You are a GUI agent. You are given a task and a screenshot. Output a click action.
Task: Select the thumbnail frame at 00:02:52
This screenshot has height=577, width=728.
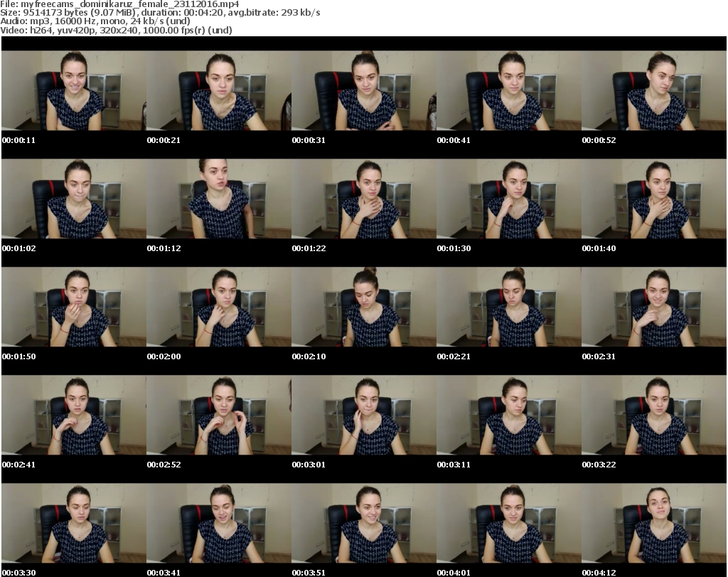click(x=219, y=415)
